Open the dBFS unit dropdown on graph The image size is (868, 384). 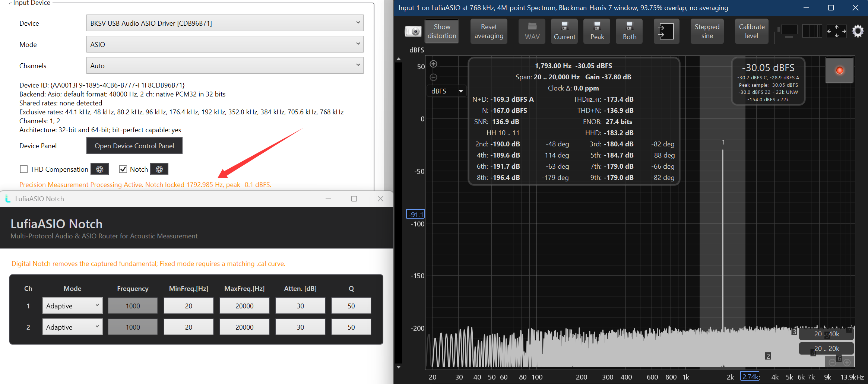[447, 91]
